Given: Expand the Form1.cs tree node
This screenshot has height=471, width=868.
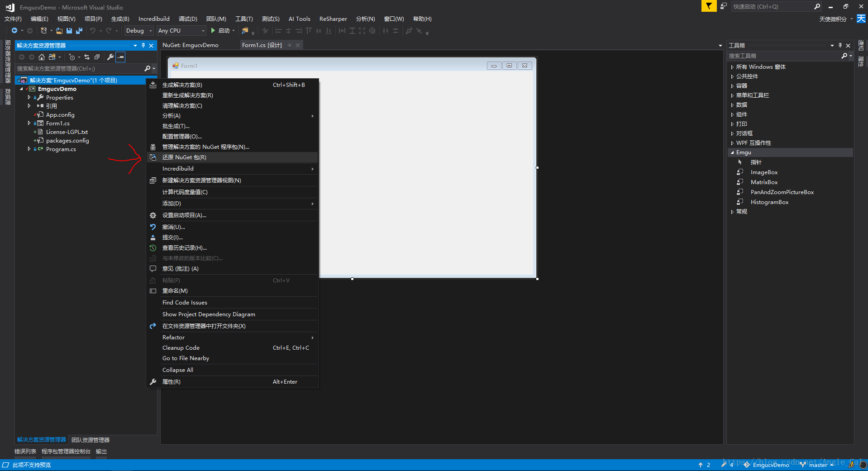Looking at the screenshot, I should [29, 123].
